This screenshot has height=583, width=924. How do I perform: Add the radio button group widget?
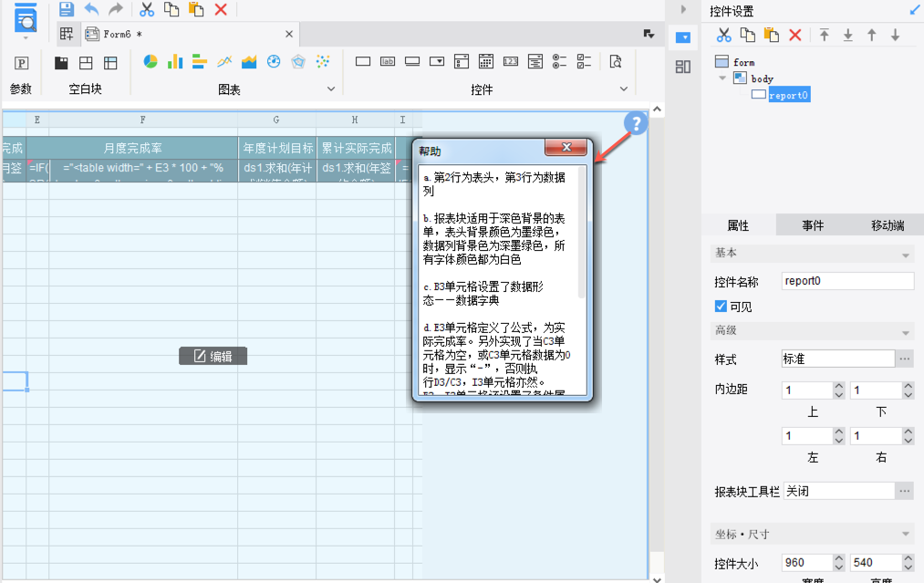coord(559,61)
